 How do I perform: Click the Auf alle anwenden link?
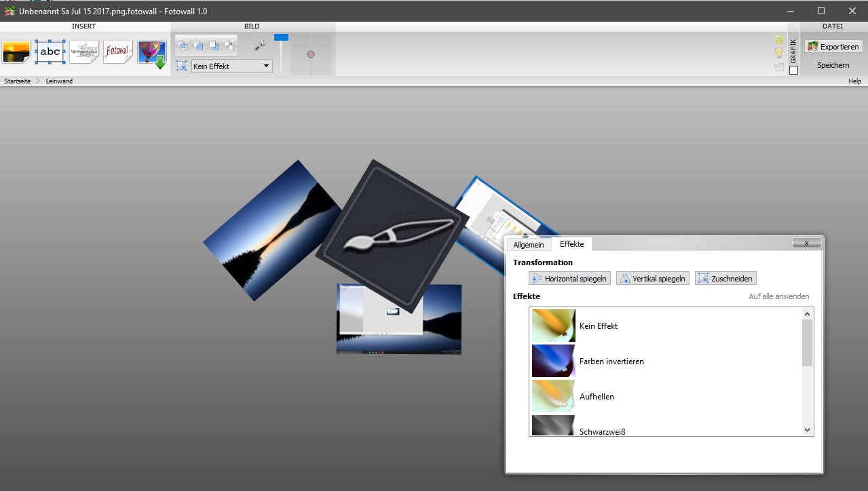coord(778,296)
